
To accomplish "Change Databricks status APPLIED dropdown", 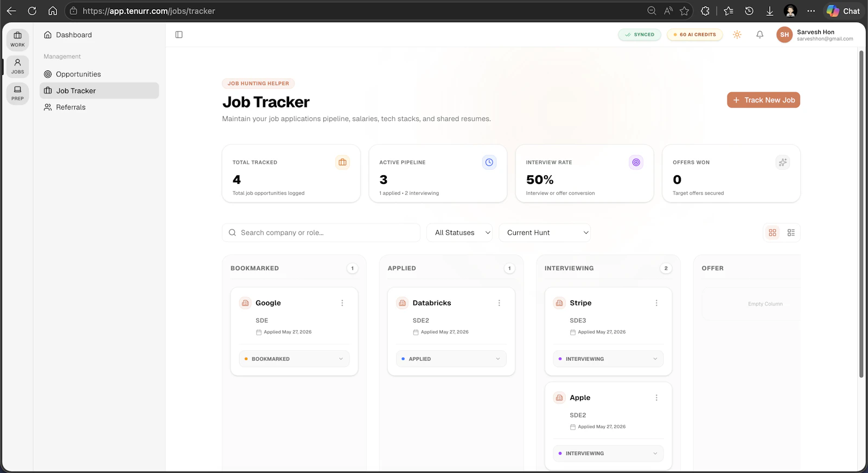I will click(x=451, y=359).
